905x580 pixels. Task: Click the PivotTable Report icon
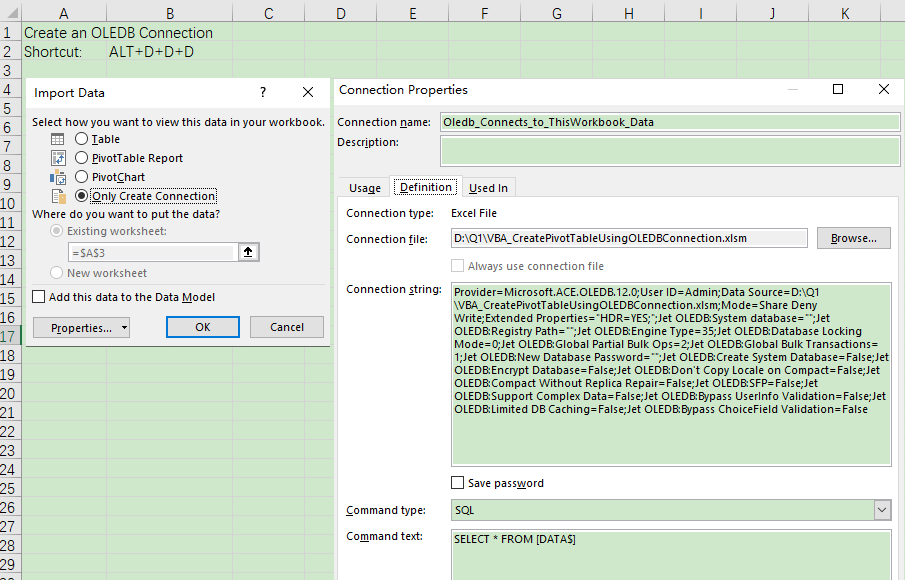tap(57, 157)
